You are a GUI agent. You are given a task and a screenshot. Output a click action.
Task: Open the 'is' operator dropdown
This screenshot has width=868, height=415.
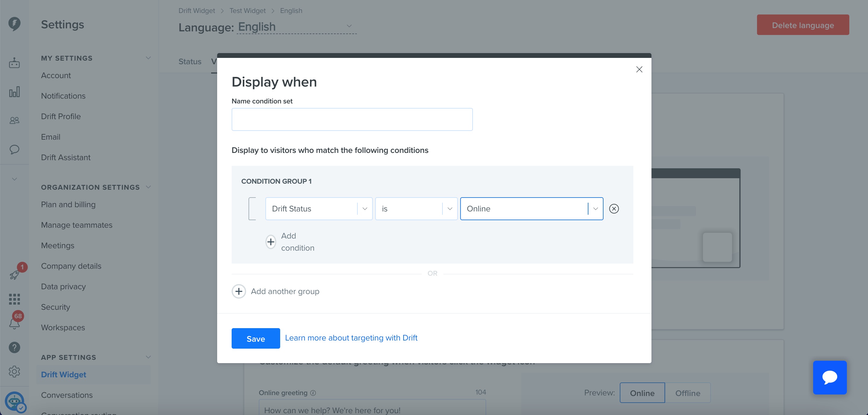click(416, 209)
